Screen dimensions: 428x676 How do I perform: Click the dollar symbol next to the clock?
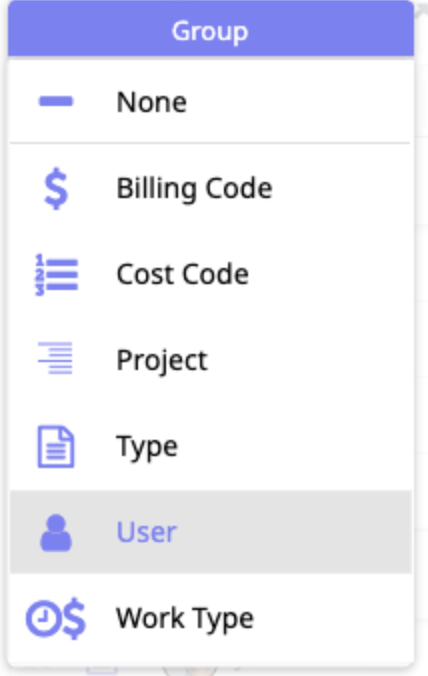coord(74,619)
